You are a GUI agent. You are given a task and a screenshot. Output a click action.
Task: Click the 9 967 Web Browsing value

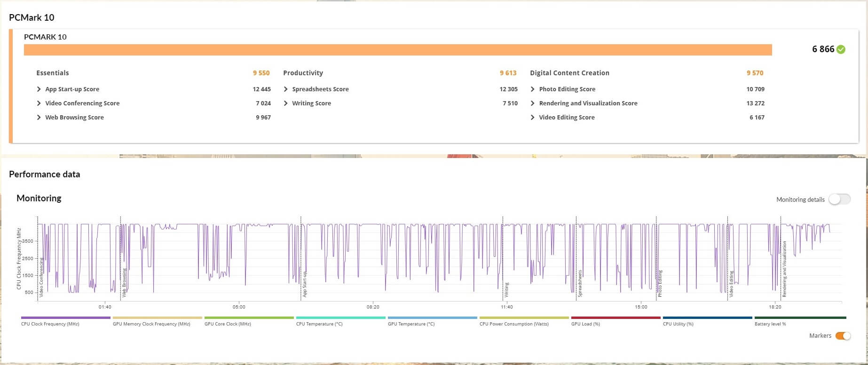263,117
